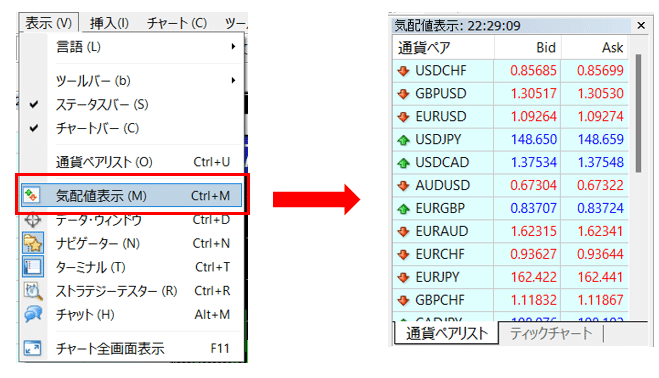Click the crosshair icon beside データ・ウィンドウ
The width and height of the screenshot is (659, 378).
[32, 219]
